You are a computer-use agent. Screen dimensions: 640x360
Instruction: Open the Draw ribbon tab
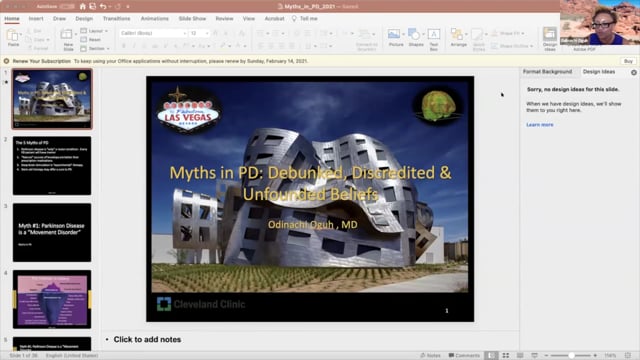[59, 19]
